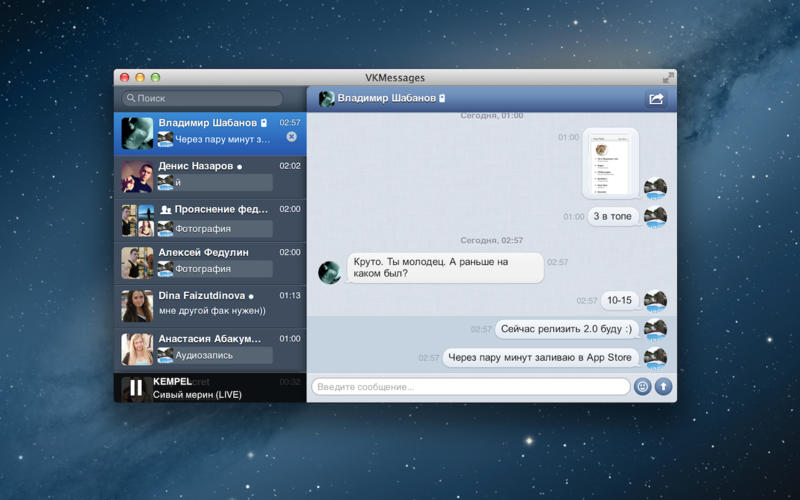
Task: Click the mobile device icon beside header name
Action: tap(442, 98)
